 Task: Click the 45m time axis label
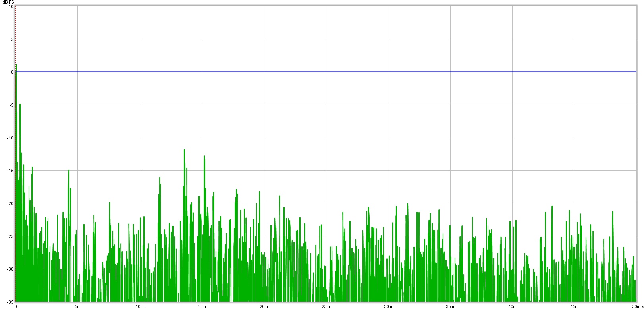click(x=574, y=306)
